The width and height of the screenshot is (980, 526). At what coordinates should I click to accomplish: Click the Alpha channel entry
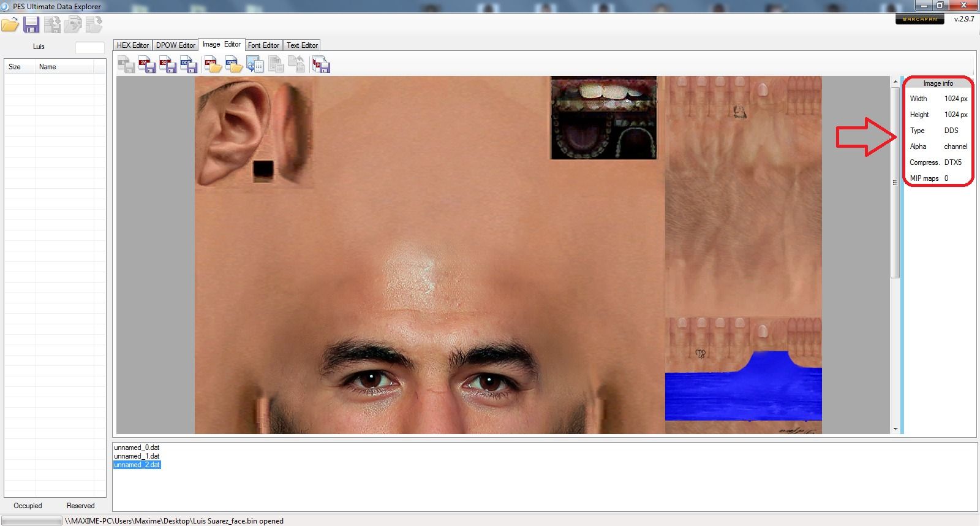click(938, 147)
